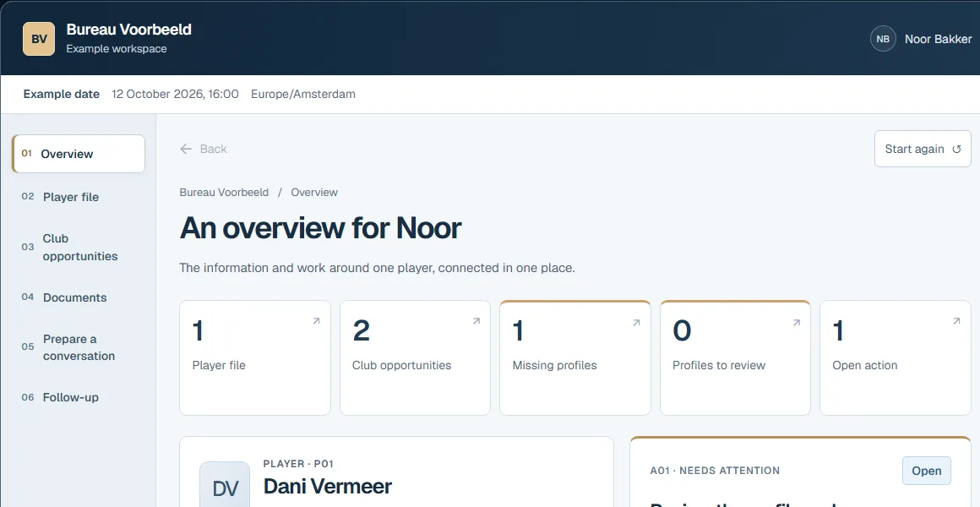Click the A01 · NEEDS ATTENTION label
This screenshot has width=980, height=507.
point(715,471)
